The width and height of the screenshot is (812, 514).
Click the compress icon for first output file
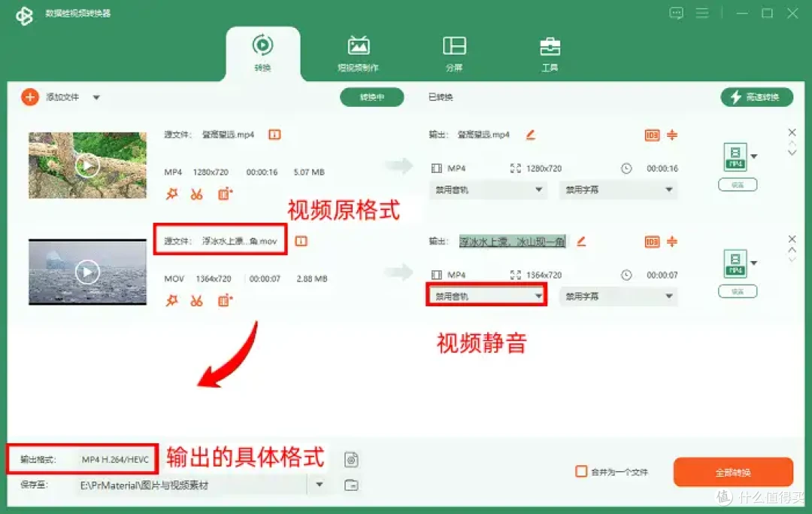coord(672,135)
